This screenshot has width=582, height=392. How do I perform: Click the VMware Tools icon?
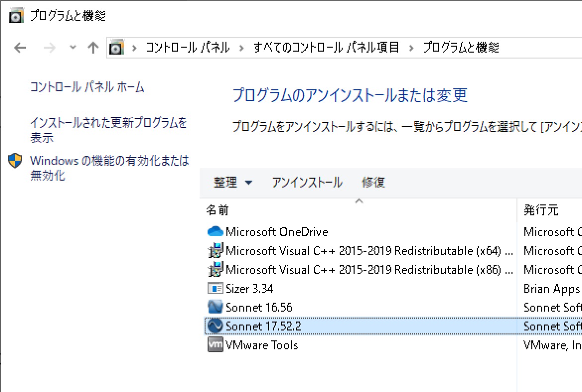pyautogui.click(x=216, y=345)
